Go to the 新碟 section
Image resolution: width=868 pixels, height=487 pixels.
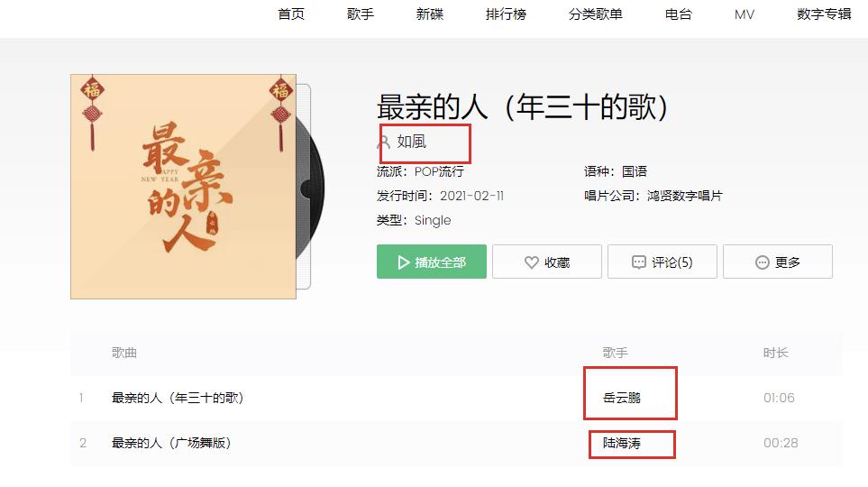[430, 14]
